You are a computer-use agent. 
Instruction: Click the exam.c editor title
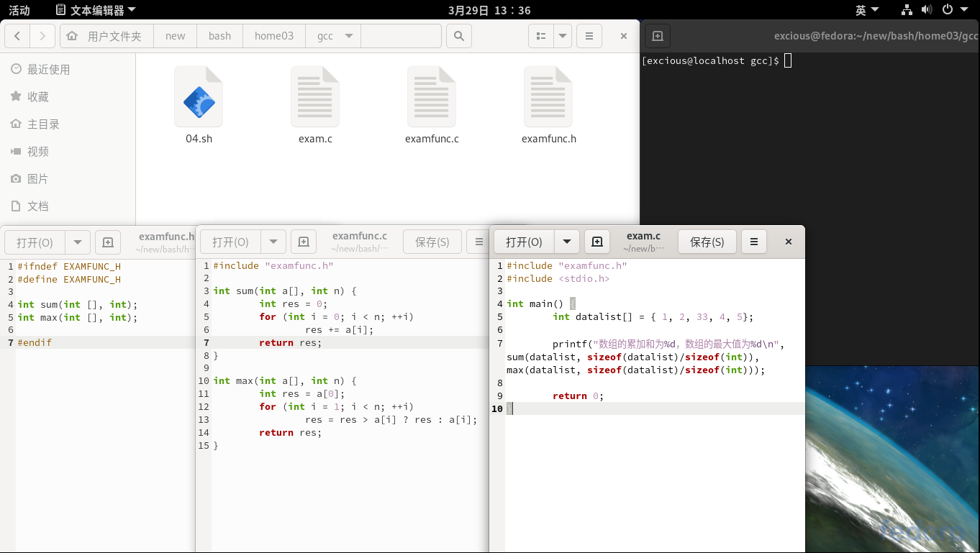pos(643,236)
